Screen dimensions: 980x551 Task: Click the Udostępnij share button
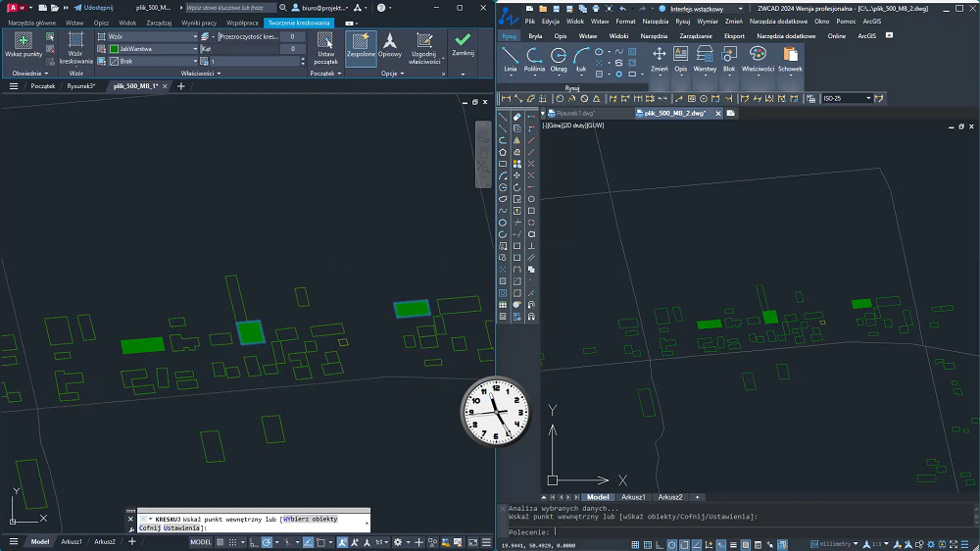tap(95, 7)
